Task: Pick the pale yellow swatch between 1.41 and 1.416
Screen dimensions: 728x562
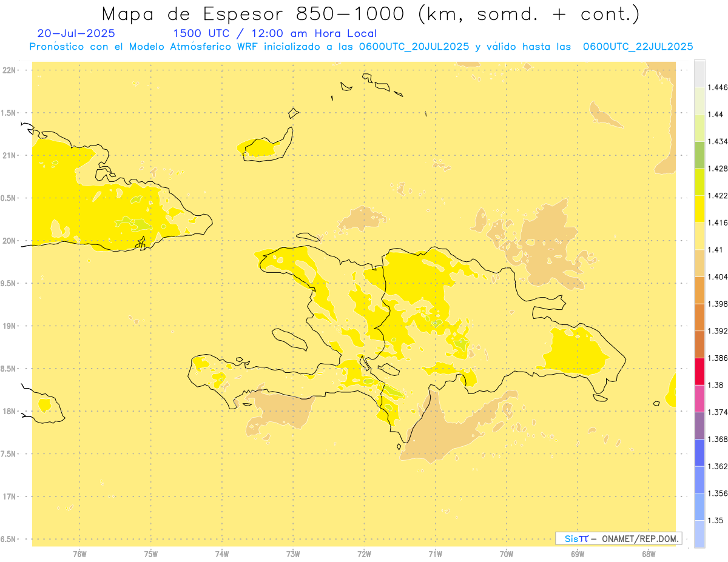Action: pos(699,236)
